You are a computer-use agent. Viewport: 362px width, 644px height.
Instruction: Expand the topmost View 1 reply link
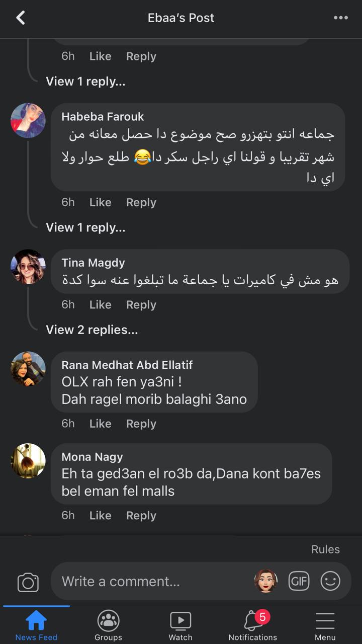point(85,82)
